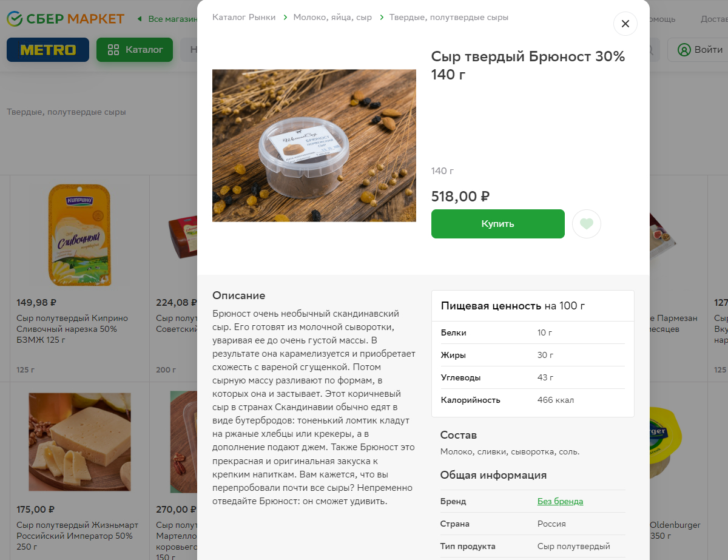The height and width of the screenshot is (560, 728).
Task: Open Твердые, полутвердые сыры breadcrumb
Action: pyautogui.click(x=449, y=17)
